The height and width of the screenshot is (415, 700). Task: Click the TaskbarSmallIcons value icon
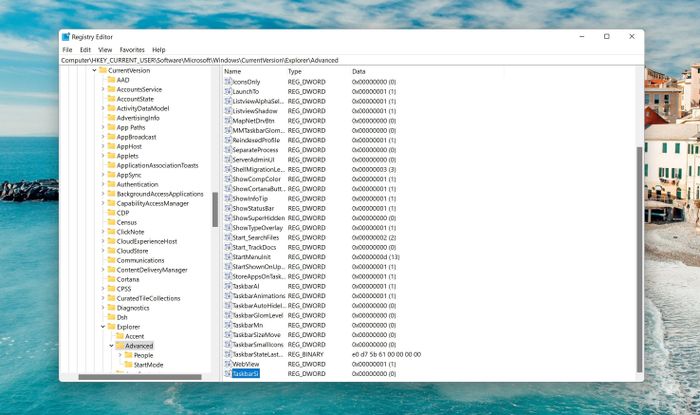(228, 344)
